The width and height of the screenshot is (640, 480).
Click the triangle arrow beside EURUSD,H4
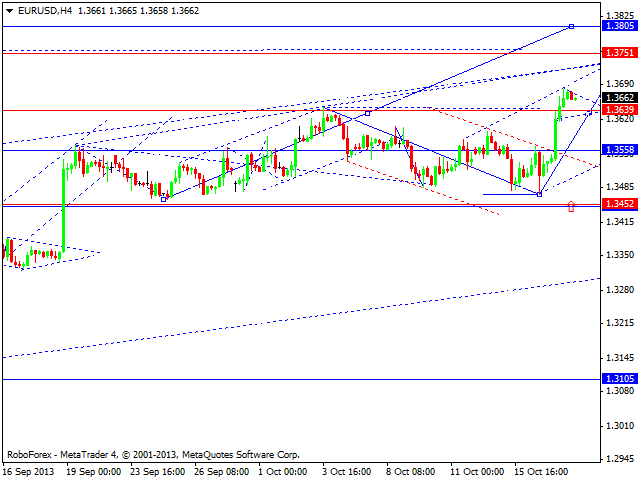tap(9, 11)
